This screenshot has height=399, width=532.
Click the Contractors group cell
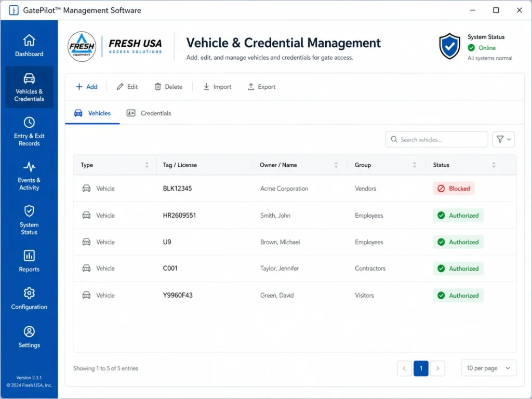(x=370, y=268)
